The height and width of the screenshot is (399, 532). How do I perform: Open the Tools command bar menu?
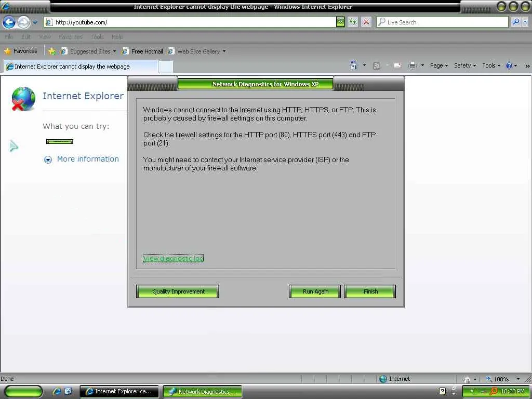pos(491,65)
